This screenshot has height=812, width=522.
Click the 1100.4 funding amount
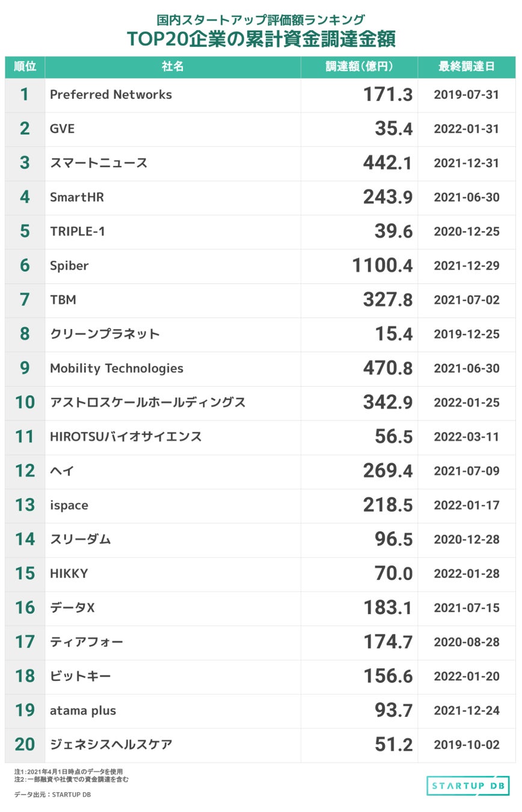[382, 266]
